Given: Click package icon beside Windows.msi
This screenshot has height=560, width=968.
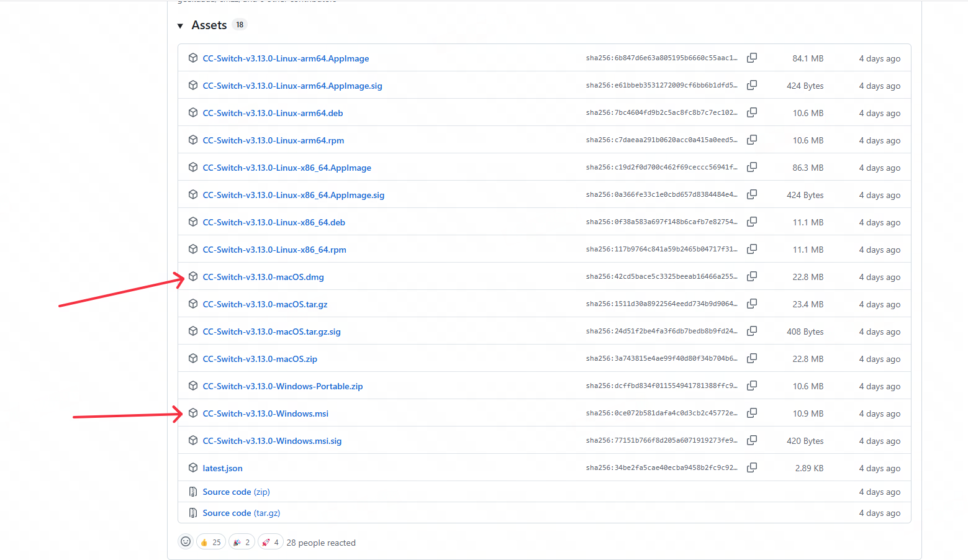Looking at the screenshot, I should tap(193, 413).
